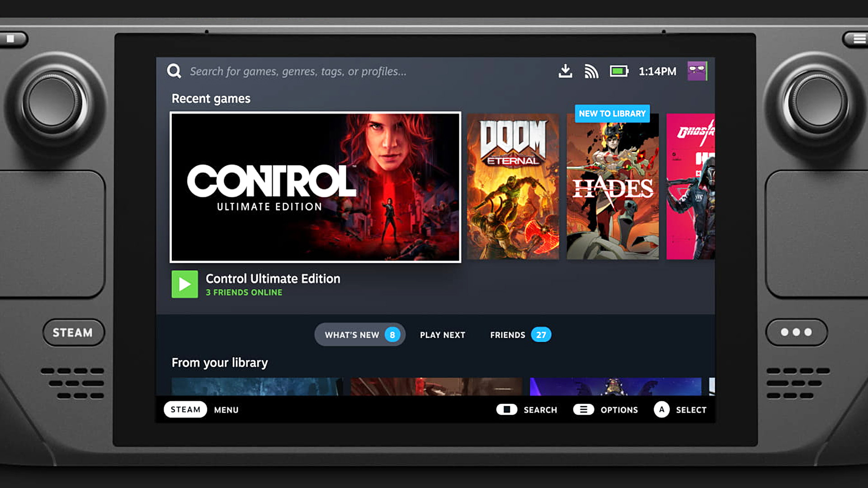Click the physical STEAM hardware button

(x=74, y=333)
